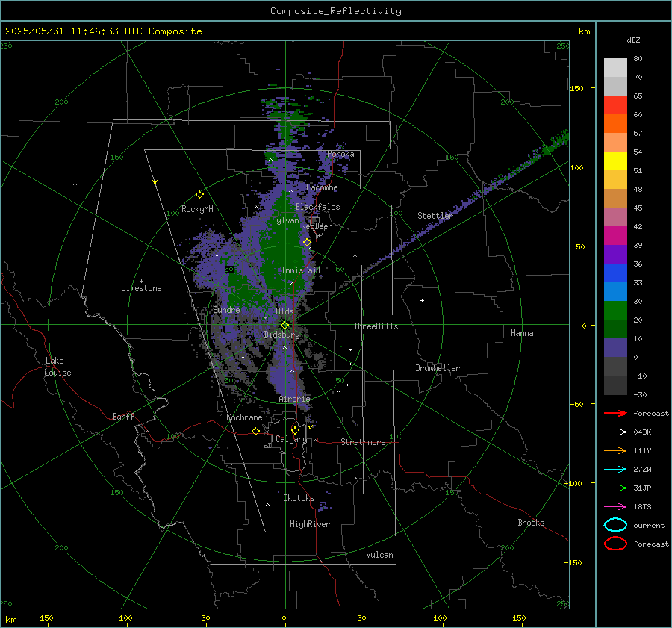This screenshot has height=628, width=672.
Task: Click the Olds city label
Action: (x=284, y=311)
